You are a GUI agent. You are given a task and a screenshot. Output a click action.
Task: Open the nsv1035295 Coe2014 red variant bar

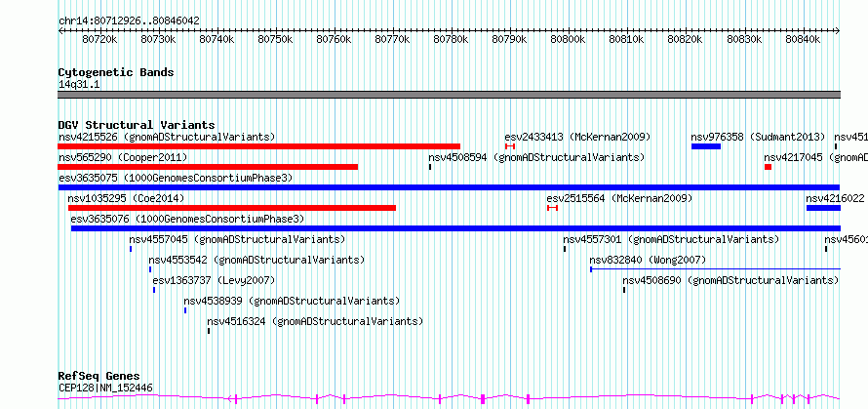click(x=232, y=208)
